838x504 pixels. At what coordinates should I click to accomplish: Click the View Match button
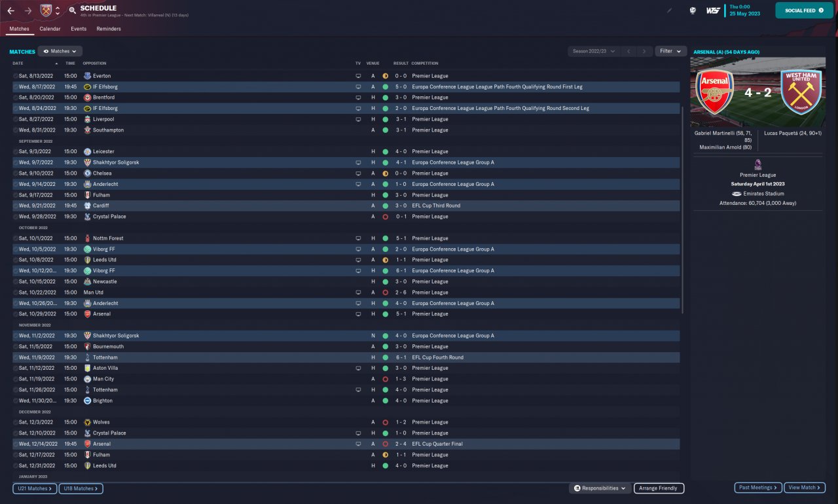click(805, 488)
